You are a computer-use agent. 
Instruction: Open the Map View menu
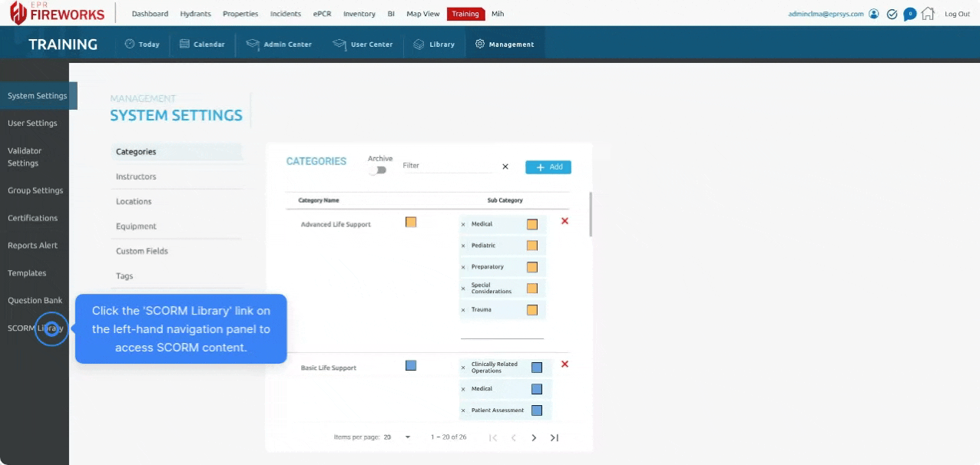pyautogui.click(x=423, y=14)
